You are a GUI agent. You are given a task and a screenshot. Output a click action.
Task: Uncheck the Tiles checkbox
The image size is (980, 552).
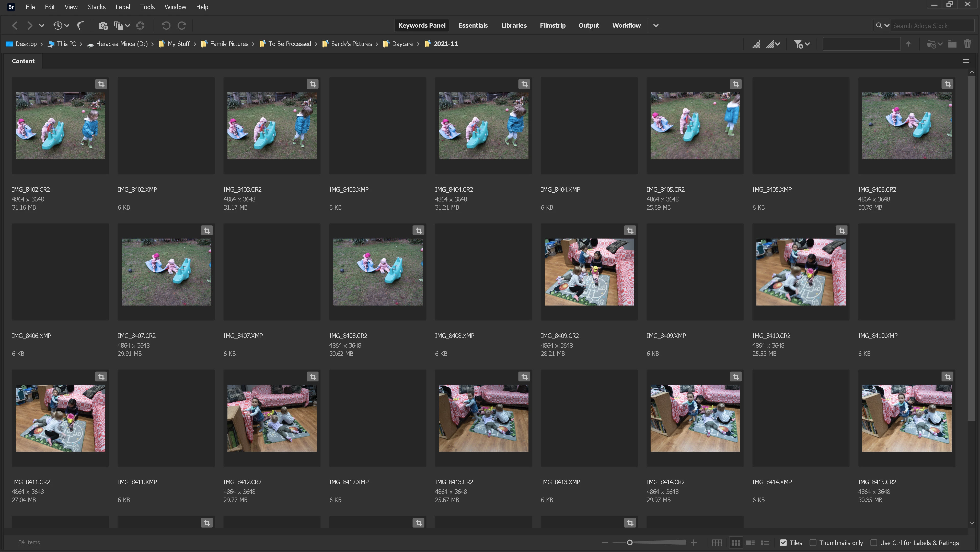click(783, 543)
